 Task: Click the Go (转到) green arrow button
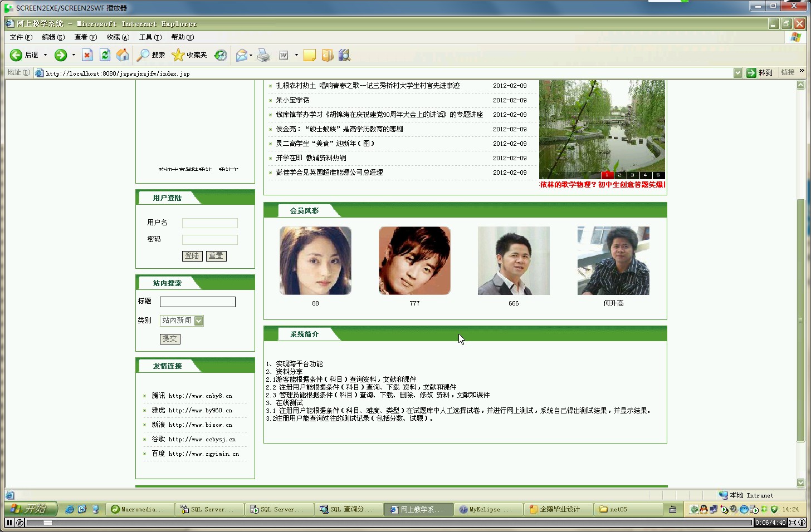pyautogui.click(x=760, y=73)
